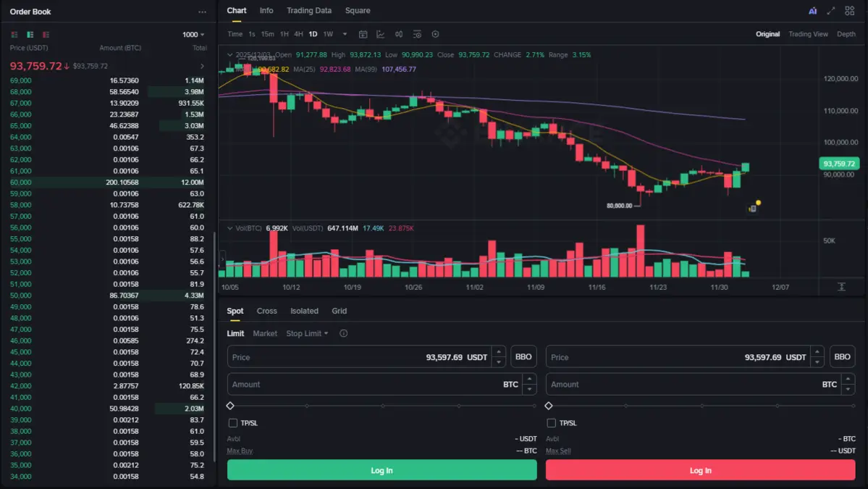Enable TP/SL for the sell order
This screenshot has width=868, height=489.
[552, 422]
